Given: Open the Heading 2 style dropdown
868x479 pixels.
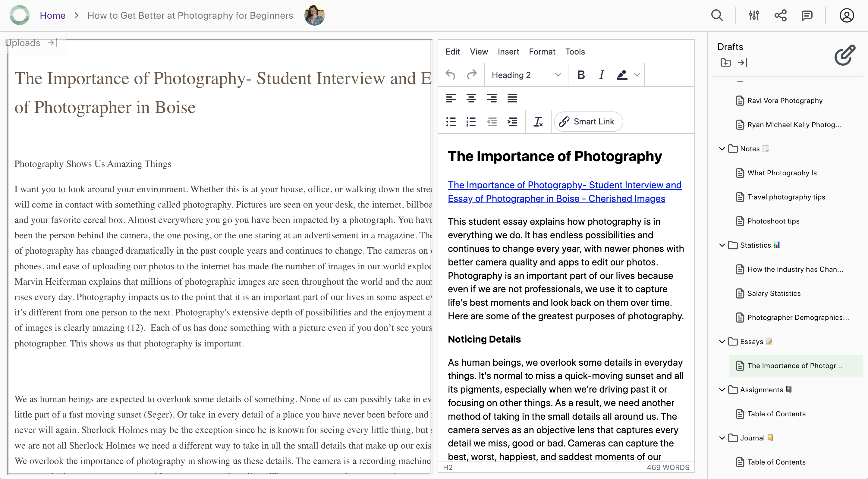Looking at the screenshot, I should tap(526, 75).
